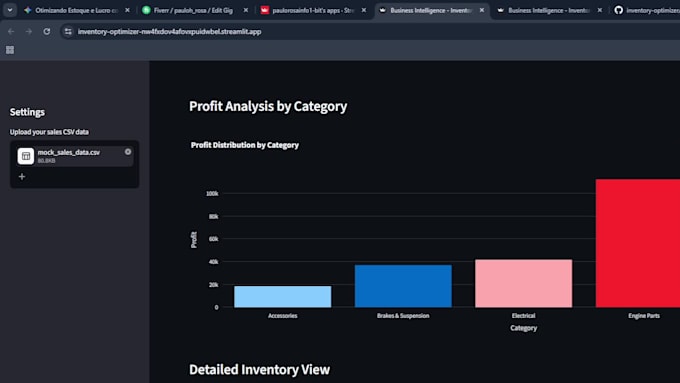Remove the mock_sales_data.csv uploaded file
The image size is (680, 383).
coord(128,152)
